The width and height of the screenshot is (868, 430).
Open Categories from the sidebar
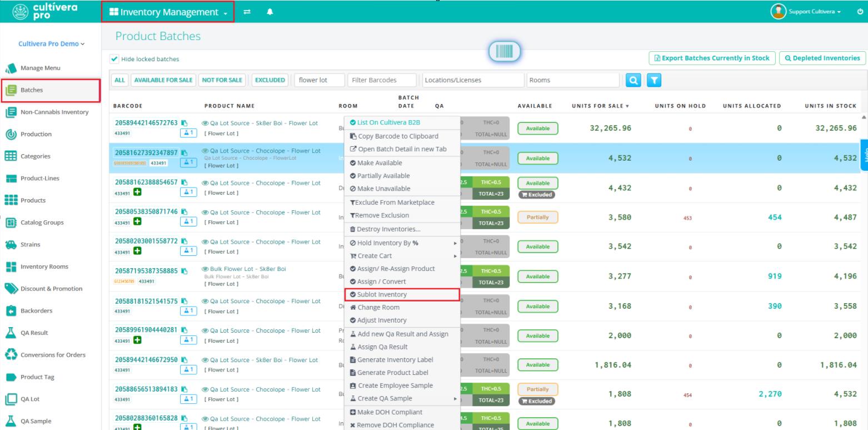coord(35,156)
